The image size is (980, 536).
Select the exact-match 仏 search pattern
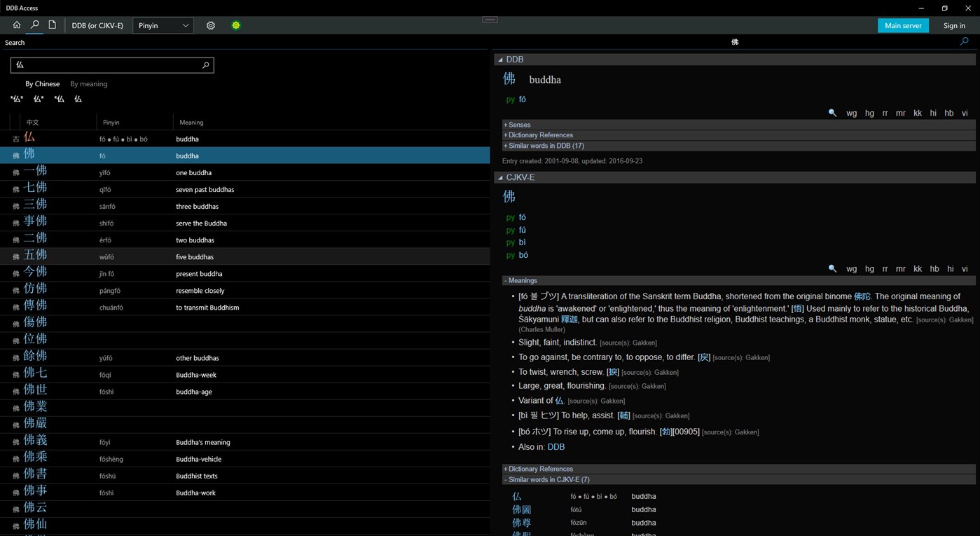pyautogui.click(x=78, y=99)
